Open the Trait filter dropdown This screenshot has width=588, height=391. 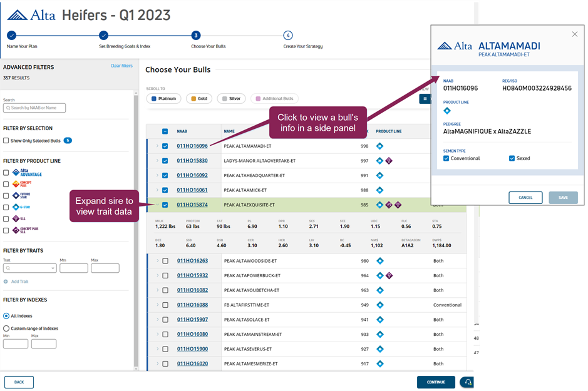coord(30,268)
